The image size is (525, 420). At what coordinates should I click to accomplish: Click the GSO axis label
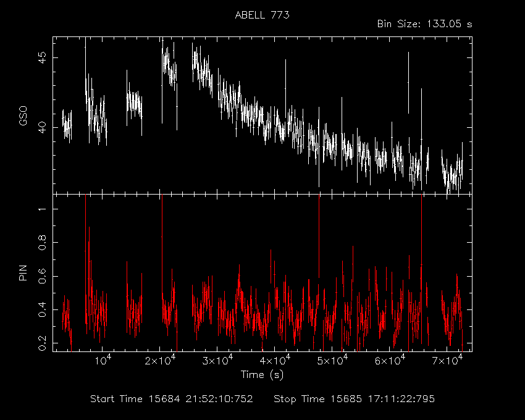click(x=23, y=116)
